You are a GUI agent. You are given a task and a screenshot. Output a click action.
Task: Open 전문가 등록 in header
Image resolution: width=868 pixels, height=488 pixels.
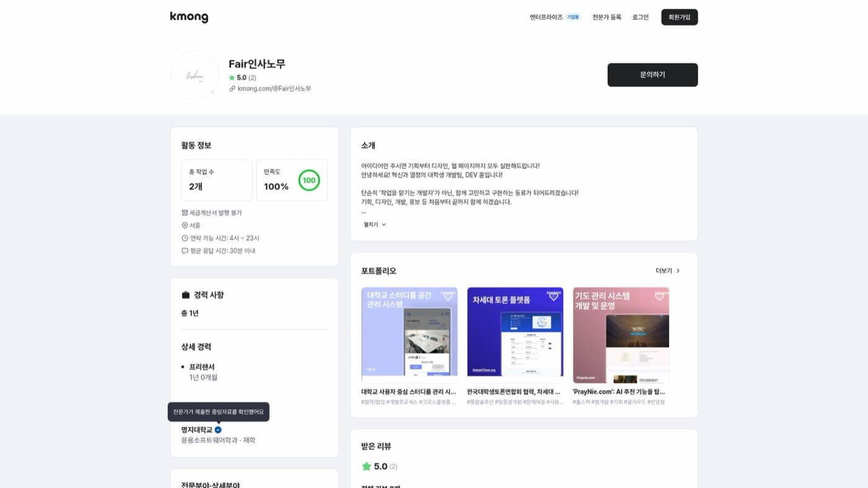(x=606, y=17)
